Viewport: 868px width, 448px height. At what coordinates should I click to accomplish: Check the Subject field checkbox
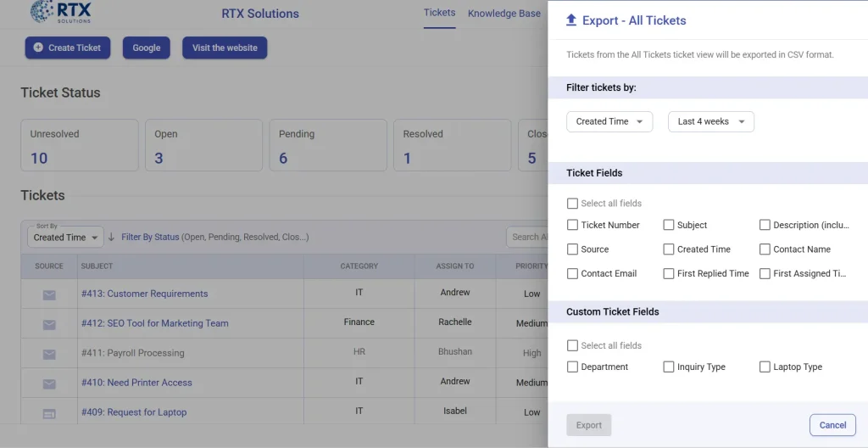click(669, 225)
